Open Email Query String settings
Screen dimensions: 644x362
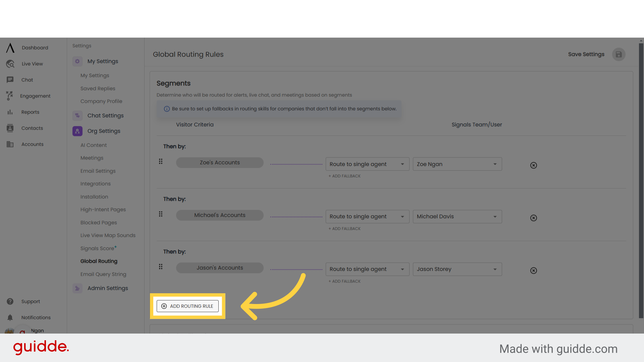[103, 274]
